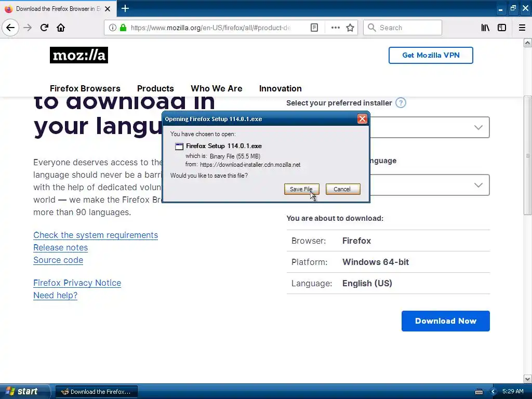Click the page scrollbar down arrow
The height and width of the screenshot is (399, 532).
click(x=527, y=379)
